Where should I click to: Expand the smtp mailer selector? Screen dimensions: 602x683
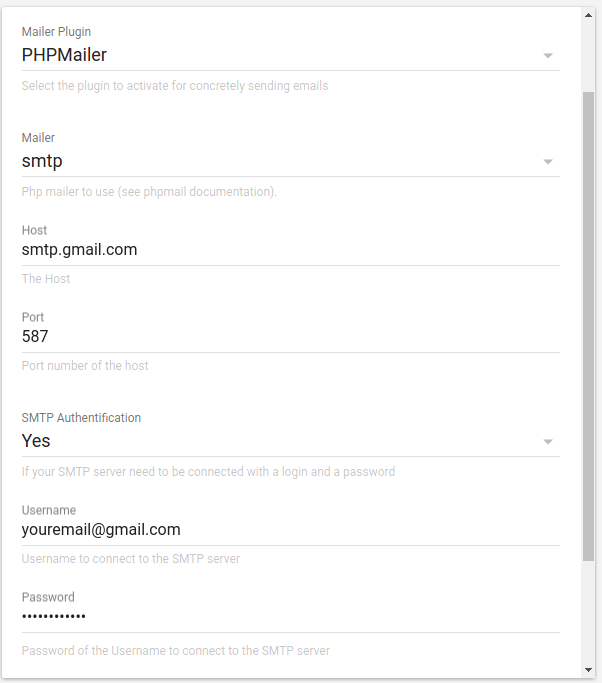click(291, 161)
